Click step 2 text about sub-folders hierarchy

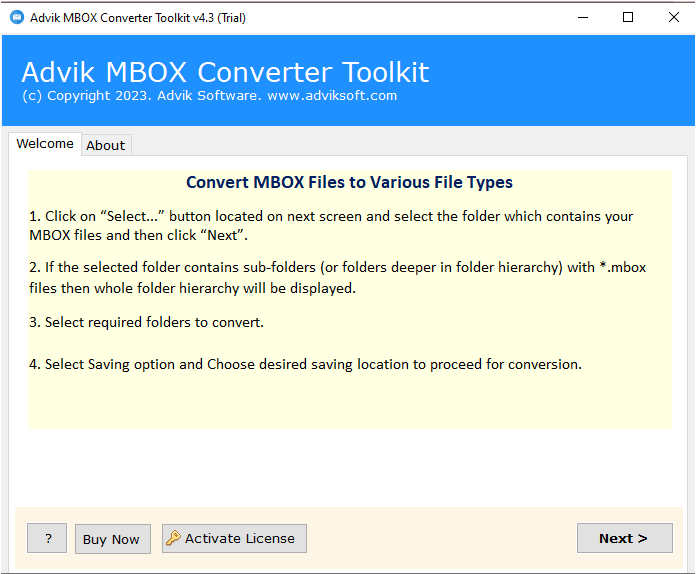(x=337, y=277)
